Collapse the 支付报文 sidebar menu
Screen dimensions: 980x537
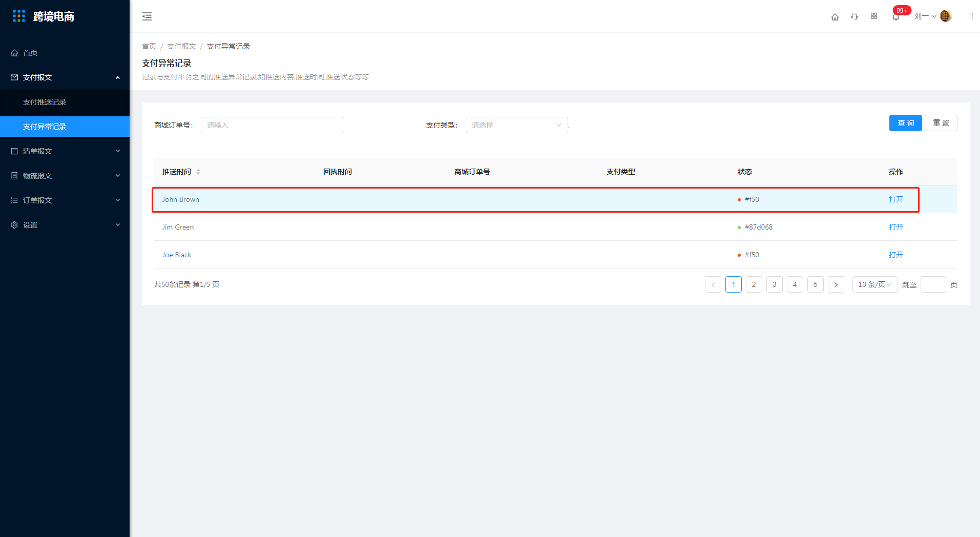65,77
